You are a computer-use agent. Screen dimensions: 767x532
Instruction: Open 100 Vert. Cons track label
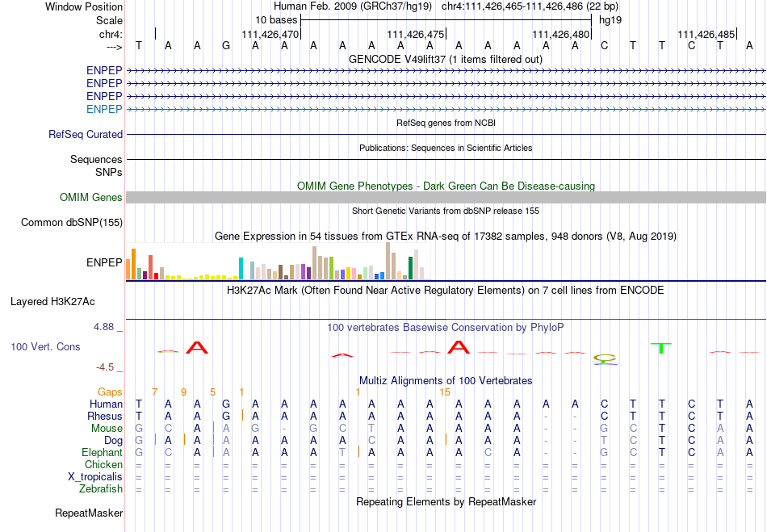45,346
